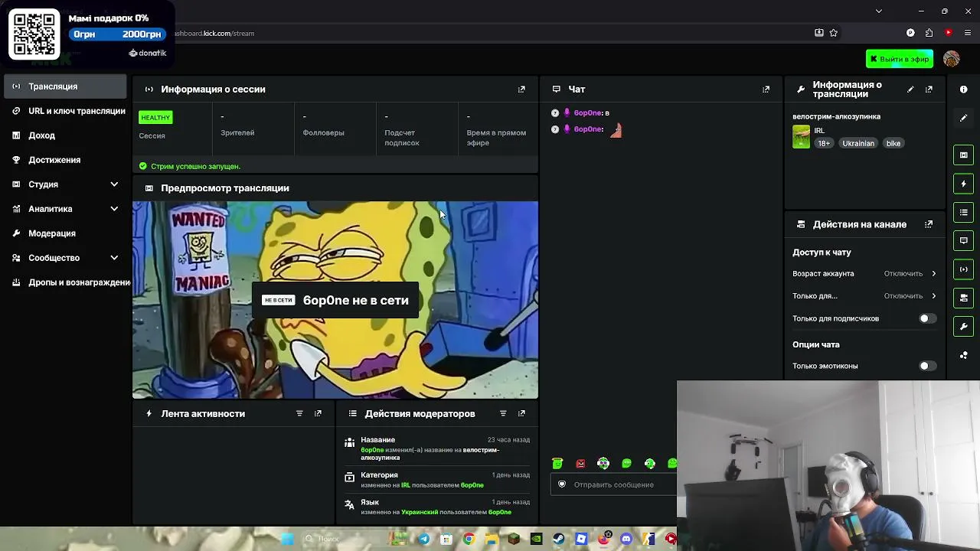The width and height of the screenshot is (980, 551).
Task: Click the Язык moderator action entry
Action: [437, 507]
